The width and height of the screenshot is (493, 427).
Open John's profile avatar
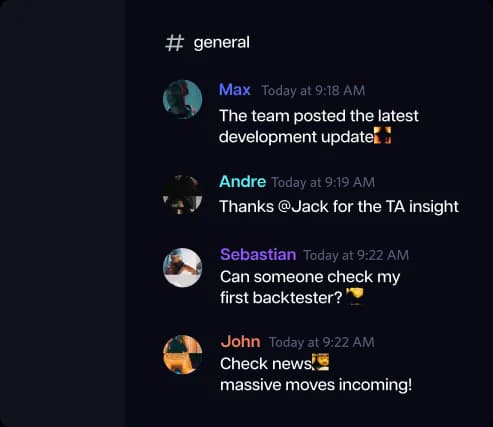click(182, 355)
